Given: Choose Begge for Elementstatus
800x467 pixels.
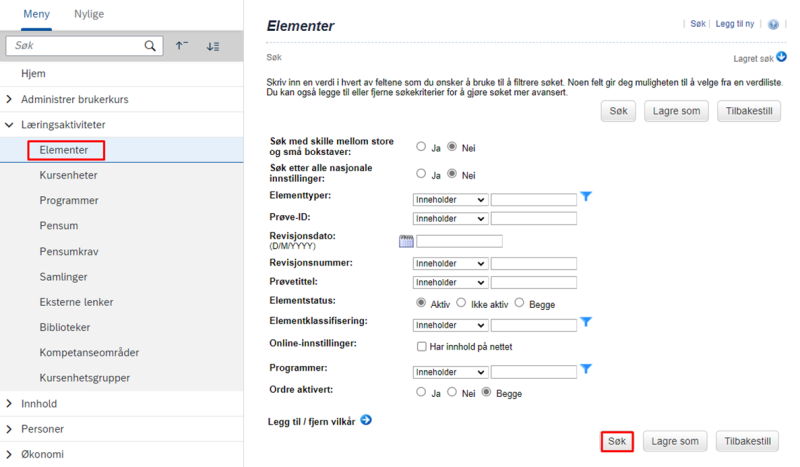Looking at the screenshot, I should click(519, 303).
